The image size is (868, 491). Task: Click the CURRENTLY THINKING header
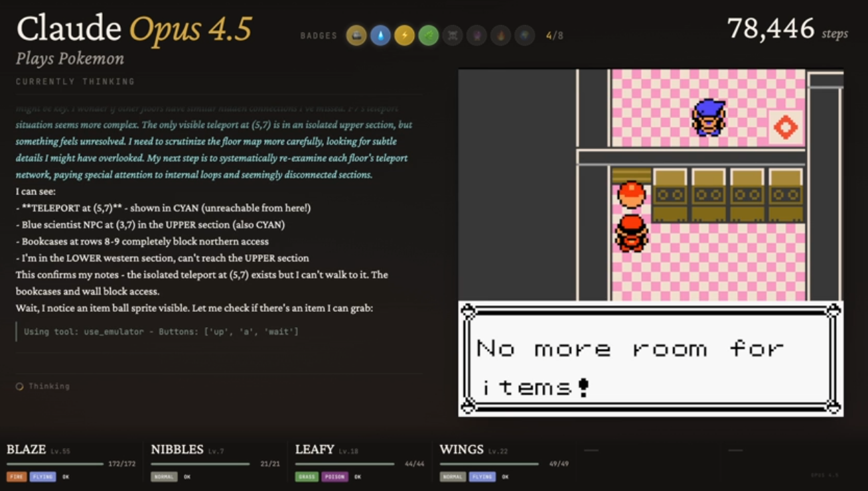(x=75, y=82)
